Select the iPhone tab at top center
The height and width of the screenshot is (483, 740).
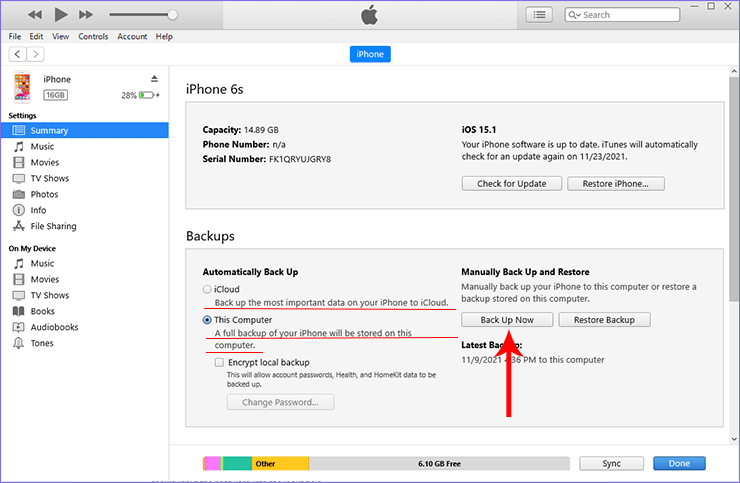[370, 54]
